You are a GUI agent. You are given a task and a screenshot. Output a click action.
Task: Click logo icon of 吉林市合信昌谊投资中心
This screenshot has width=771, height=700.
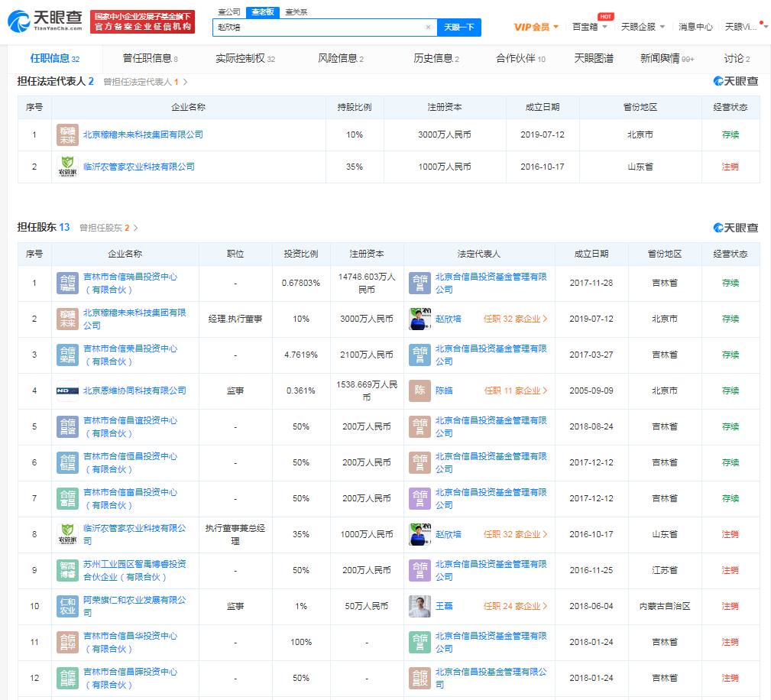67,427
